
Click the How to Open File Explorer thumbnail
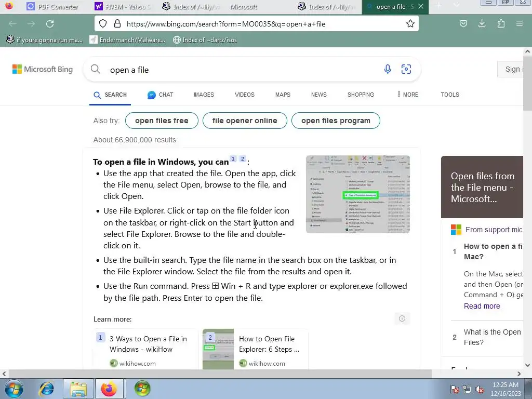pyautogui.click(x=218, y=349)
